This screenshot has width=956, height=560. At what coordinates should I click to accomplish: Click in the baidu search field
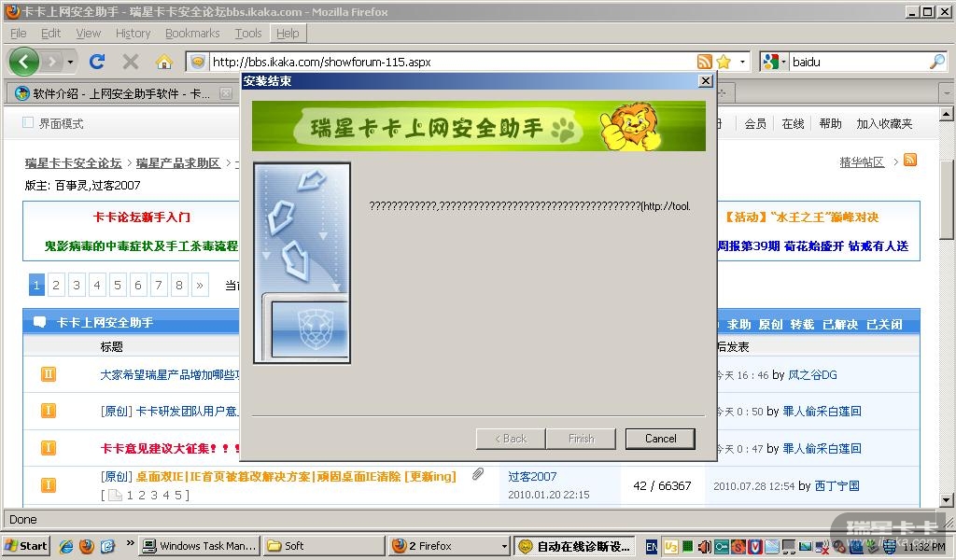pos(859,62)
